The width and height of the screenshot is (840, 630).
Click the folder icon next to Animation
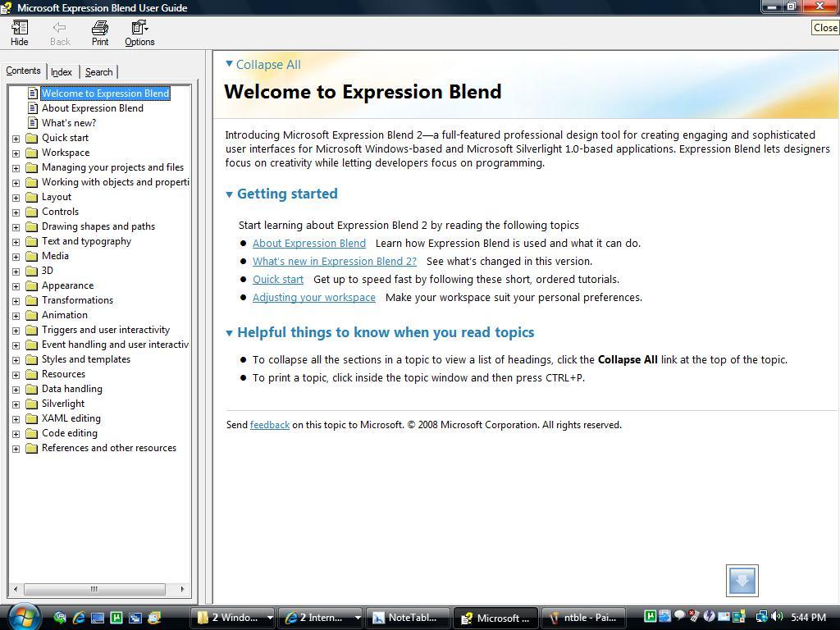(32, 316)
